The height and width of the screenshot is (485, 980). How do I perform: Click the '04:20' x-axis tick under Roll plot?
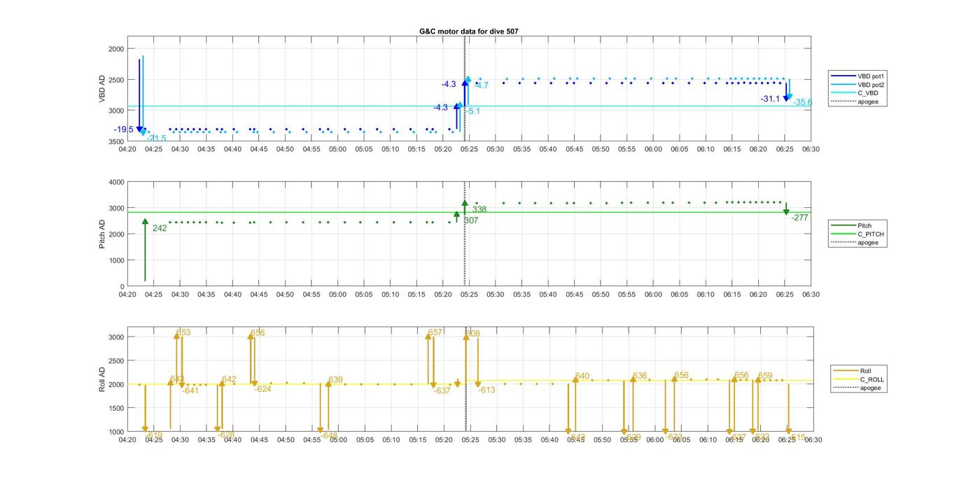click(x=127, y=440)
